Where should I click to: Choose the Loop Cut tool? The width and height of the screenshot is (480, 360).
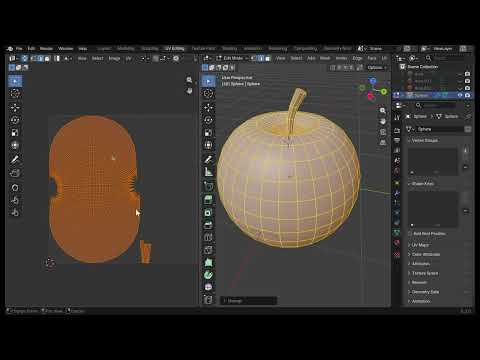coord(208,238)
